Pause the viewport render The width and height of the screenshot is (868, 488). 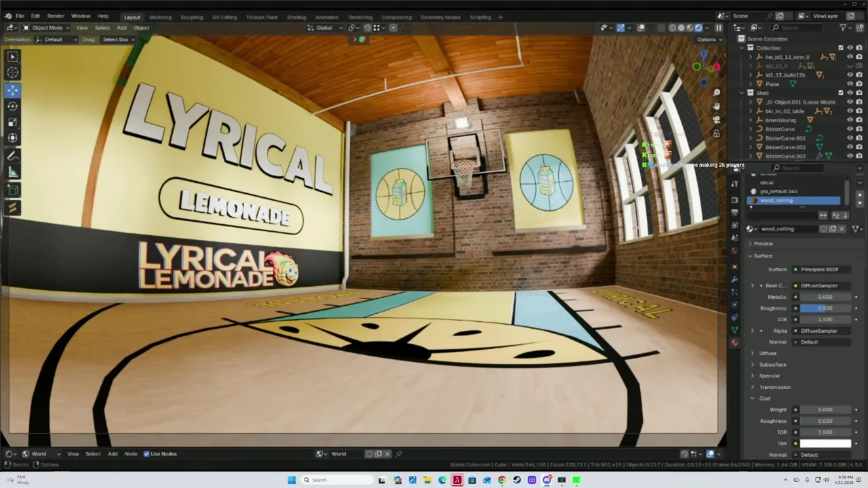click(719, 28)
